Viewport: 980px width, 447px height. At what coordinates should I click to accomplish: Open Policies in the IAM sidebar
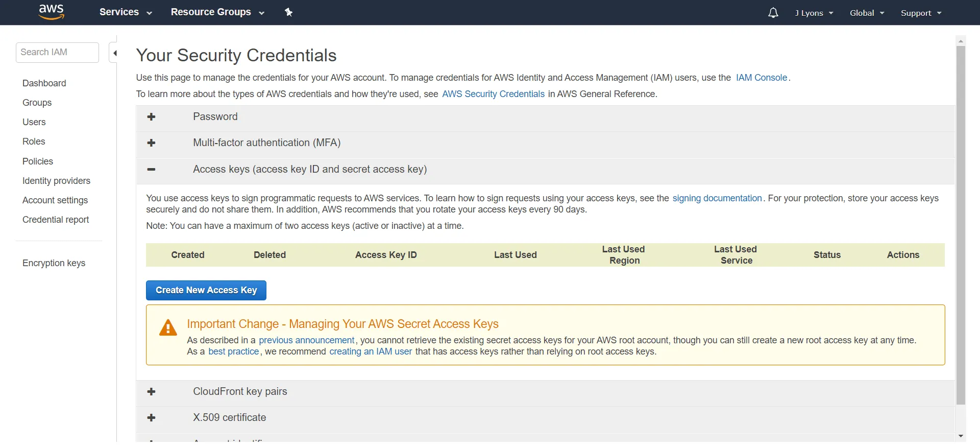tap(38, 161)
